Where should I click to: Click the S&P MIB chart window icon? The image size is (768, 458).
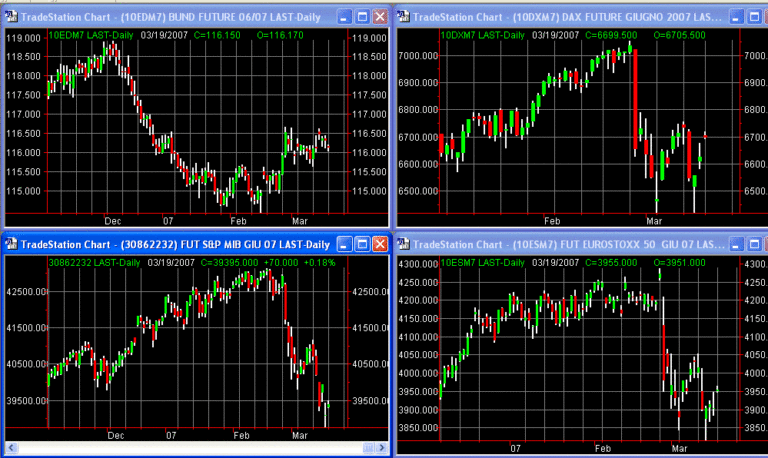click(11, 244)
